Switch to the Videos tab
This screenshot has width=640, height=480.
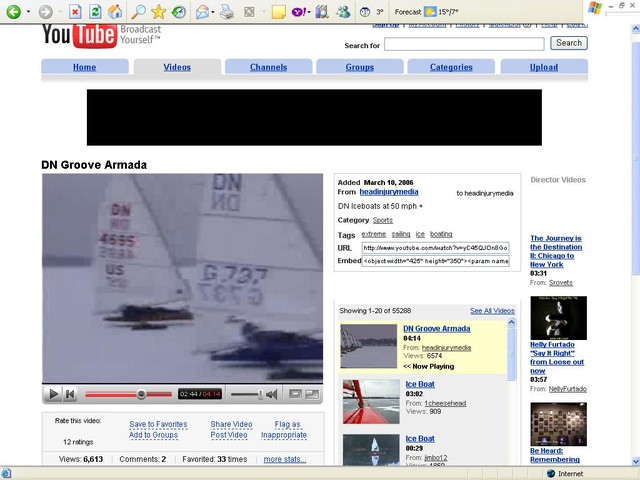[x=177, y=67]
